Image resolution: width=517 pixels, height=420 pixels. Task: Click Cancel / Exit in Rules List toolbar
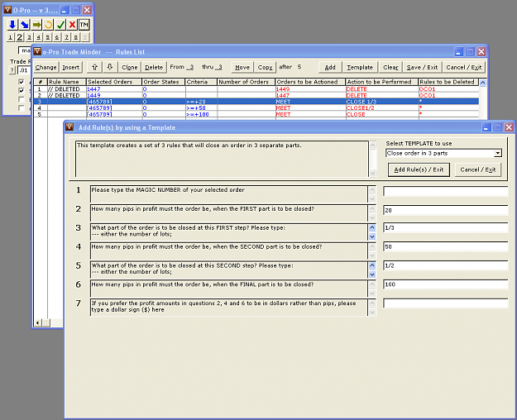(464, 67)
